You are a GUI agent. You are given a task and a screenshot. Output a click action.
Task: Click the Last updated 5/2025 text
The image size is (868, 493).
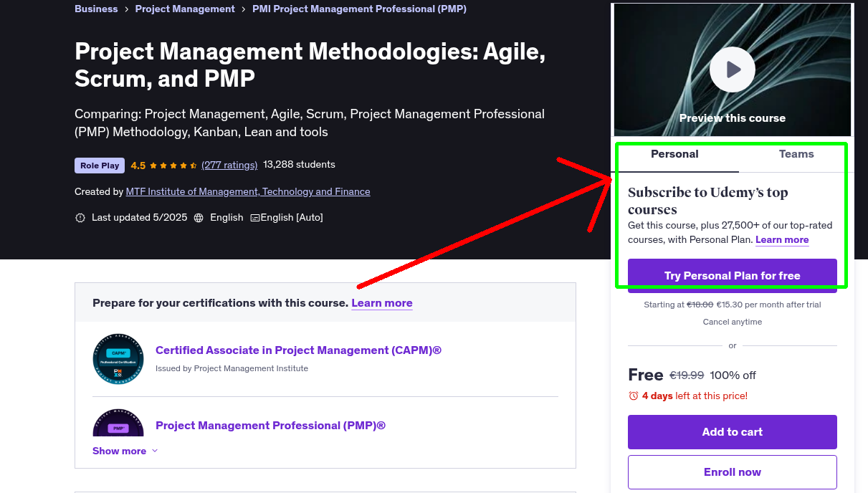[138, 218]
